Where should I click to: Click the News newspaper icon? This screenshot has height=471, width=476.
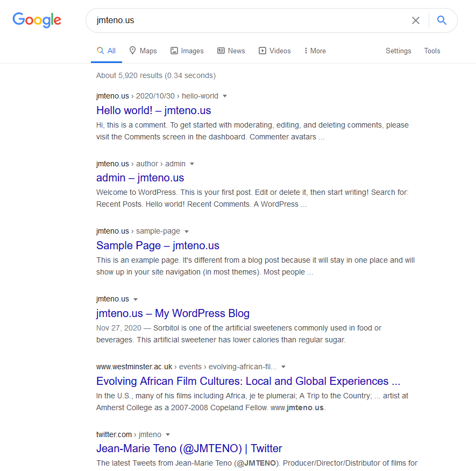[221, 51]
